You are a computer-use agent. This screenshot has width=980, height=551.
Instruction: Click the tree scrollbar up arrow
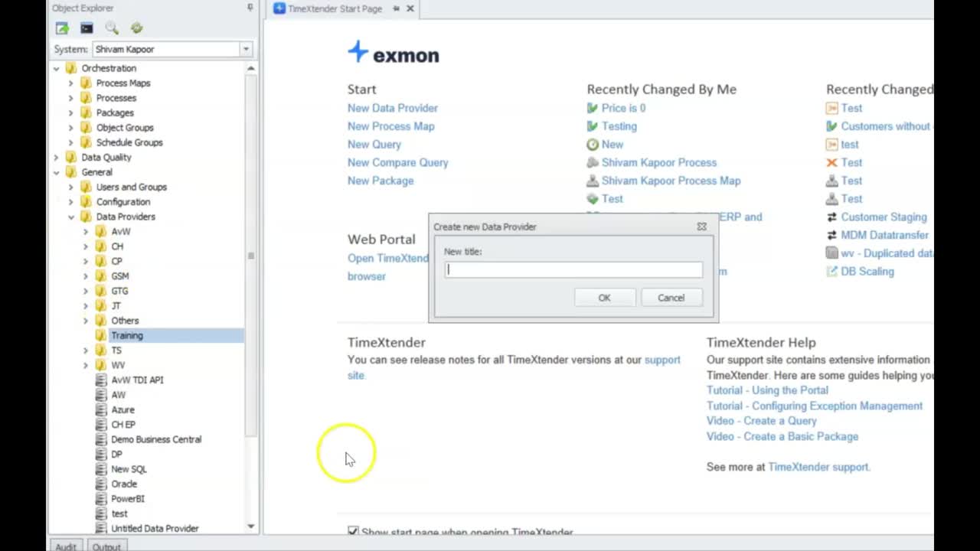(x=250, y=69)
